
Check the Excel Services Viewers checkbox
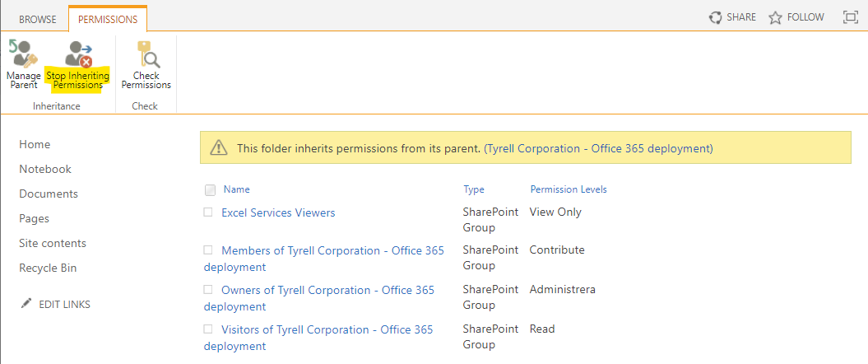[x=208, y=212]
